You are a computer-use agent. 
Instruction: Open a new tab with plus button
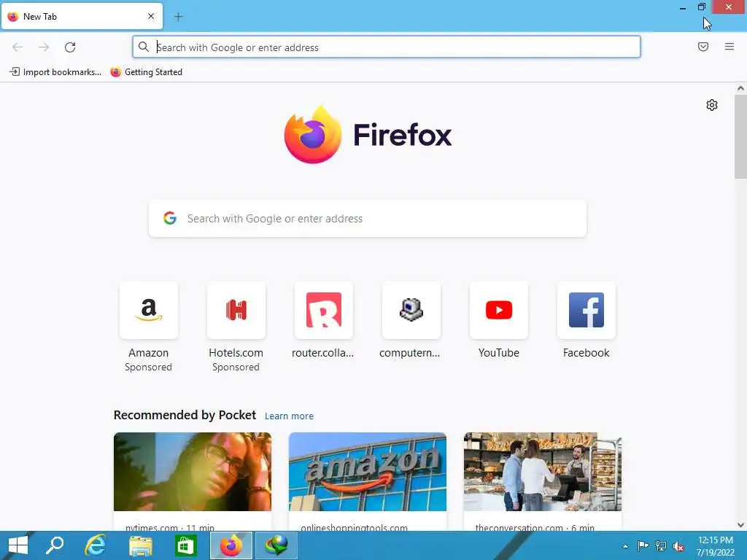[178, 17]
